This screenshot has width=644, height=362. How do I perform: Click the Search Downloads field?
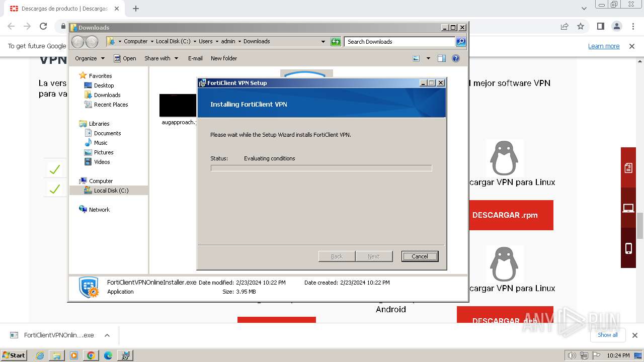tap(400, 42)
